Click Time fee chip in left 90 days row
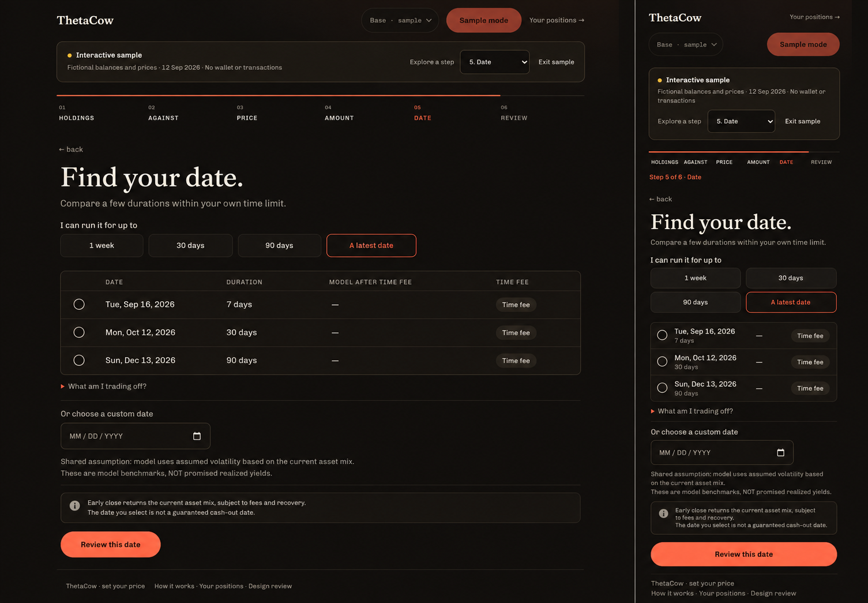Screen dimensions: 868x603 [516, 361]
